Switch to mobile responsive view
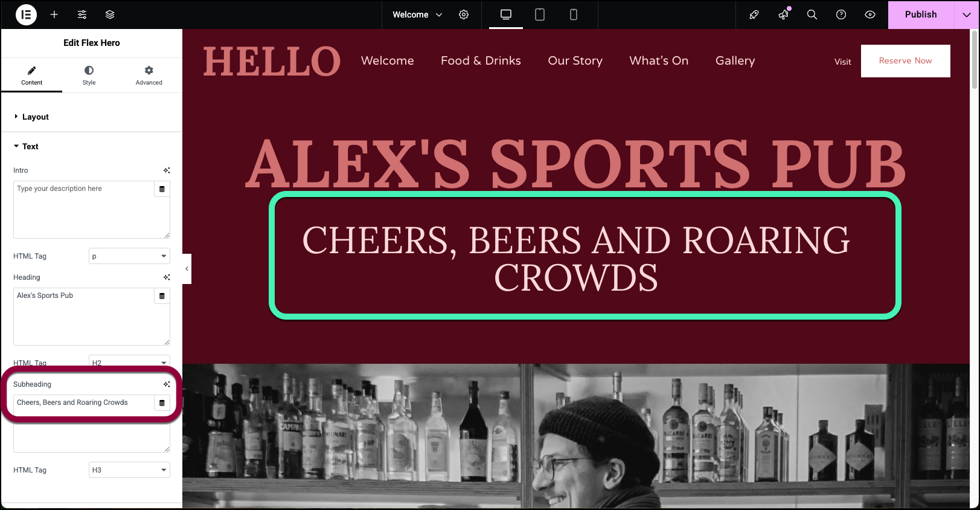This screenshot has width=980, height=510. 574,15
